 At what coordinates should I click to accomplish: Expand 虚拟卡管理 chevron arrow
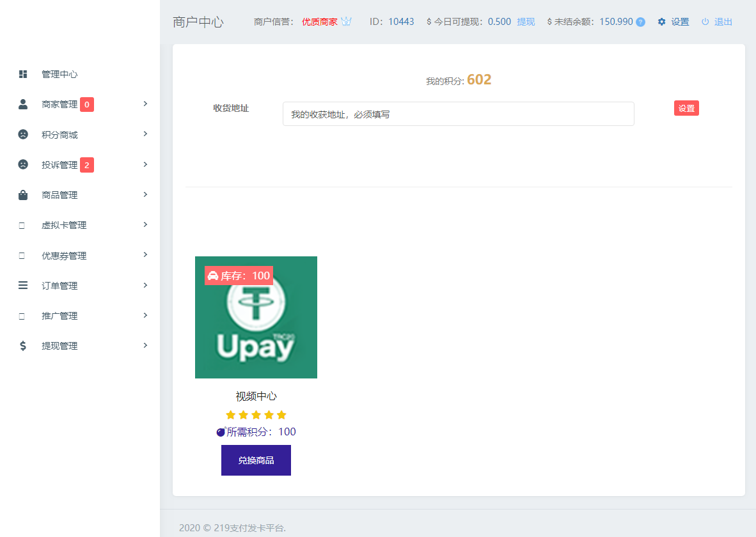pos(145,224)
